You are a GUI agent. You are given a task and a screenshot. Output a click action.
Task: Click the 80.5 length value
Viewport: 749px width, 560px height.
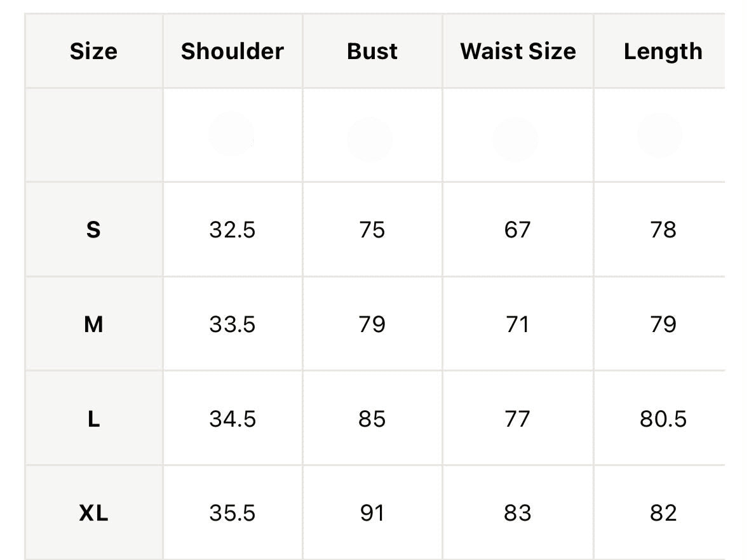coord(663,419)
